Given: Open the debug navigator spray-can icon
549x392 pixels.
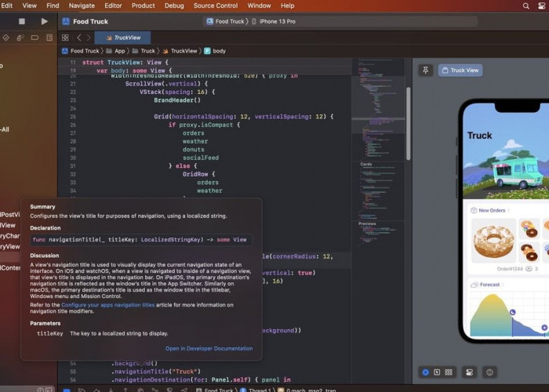Looking at the screenshot, I should tap(20, 38).
